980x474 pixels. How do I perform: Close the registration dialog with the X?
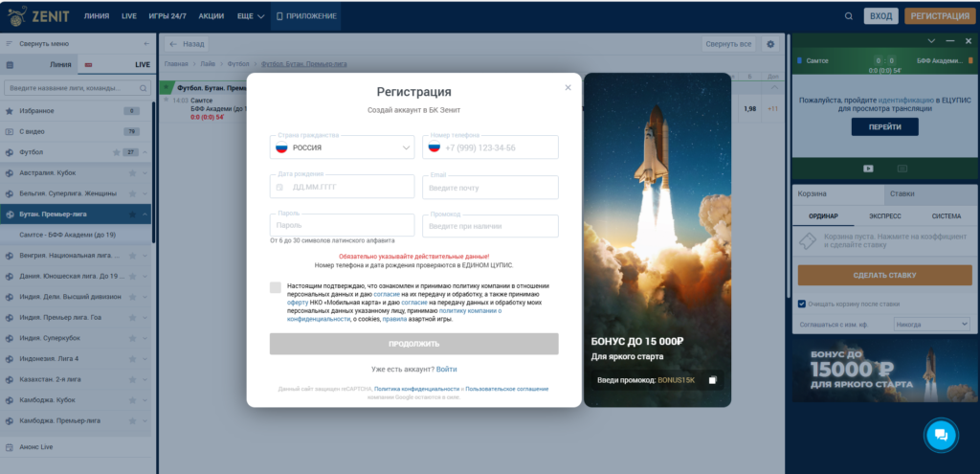(x=568, y=87)
